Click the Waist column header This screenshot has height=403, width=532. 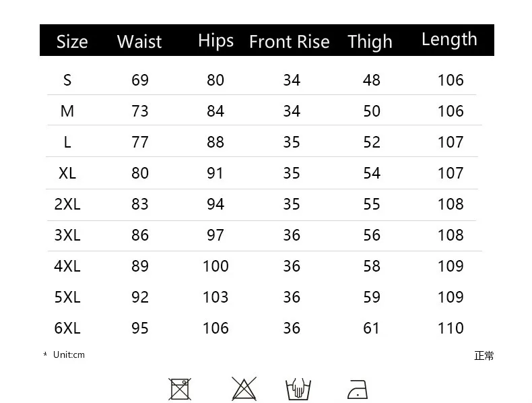point(139,42)
